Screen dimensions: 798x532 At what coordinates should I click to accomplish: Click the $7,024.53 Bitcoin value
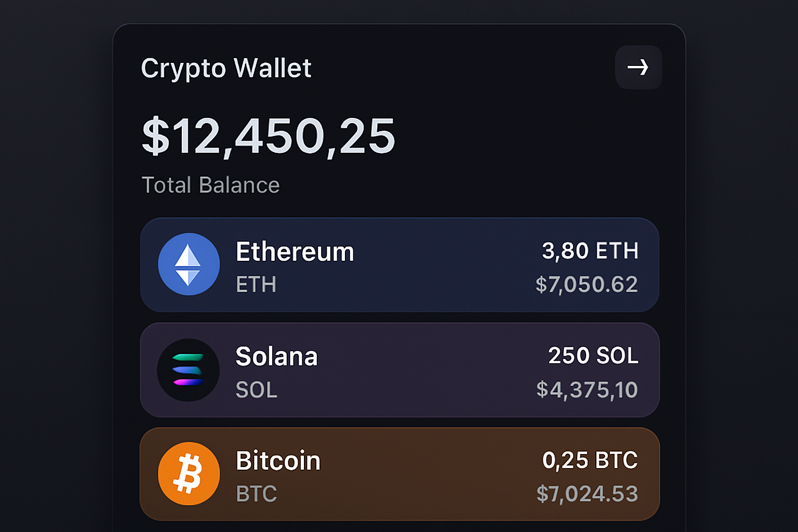click(x=587, y=494)
